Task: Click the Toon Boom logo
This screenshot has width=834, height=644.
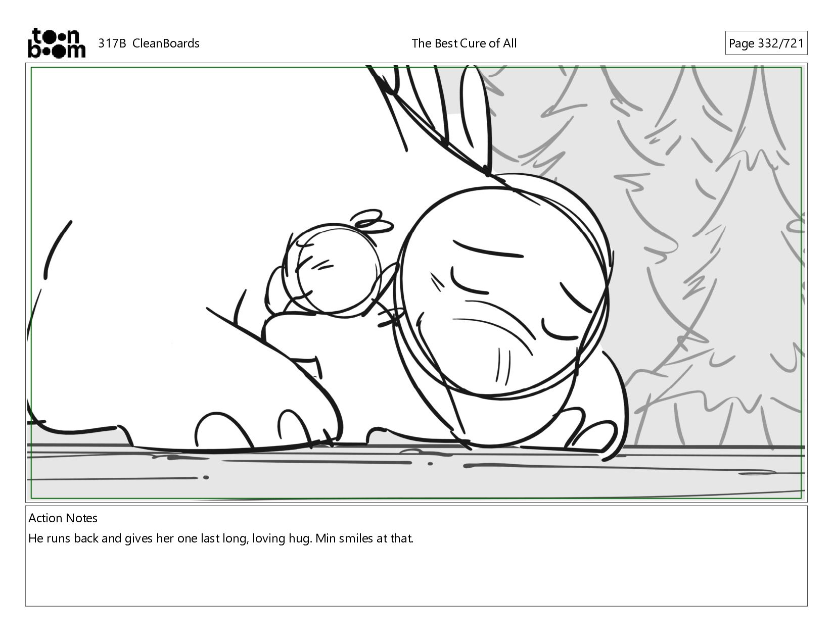Action: coord(56,43)
